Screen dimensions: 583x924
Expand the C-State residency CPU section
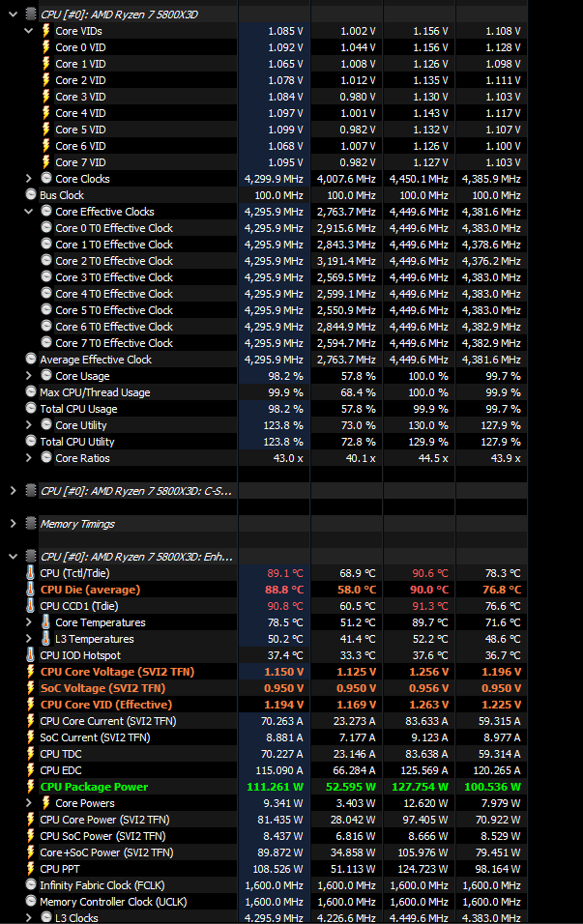(13, 490)
